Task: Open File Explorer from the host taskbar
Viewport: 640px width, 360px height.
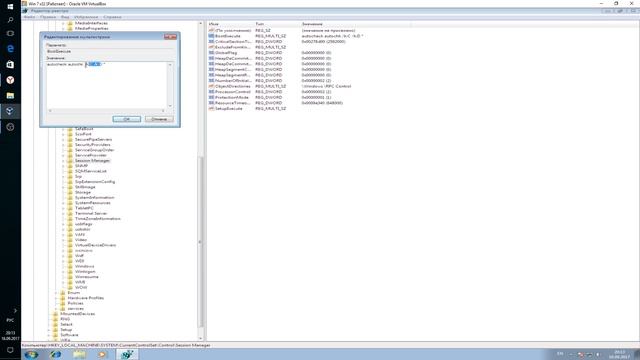Action: pyautogui.click(x=10, y=96)
